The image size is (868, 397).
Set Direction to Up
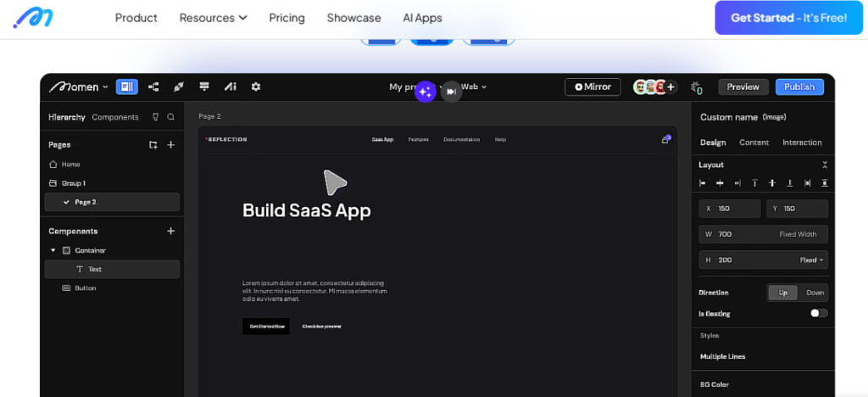782,293
